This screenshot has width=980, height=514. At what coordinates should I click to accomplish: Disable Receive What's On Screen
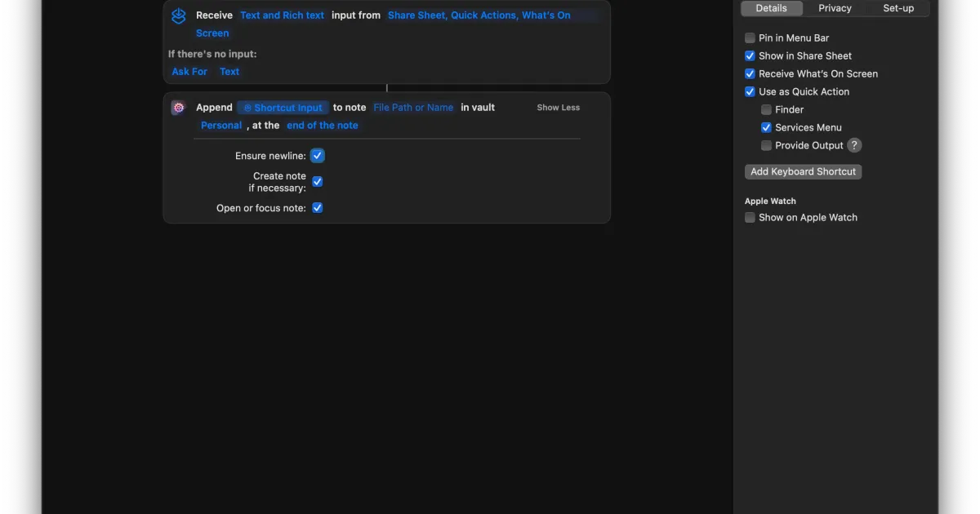click(750, 74)
